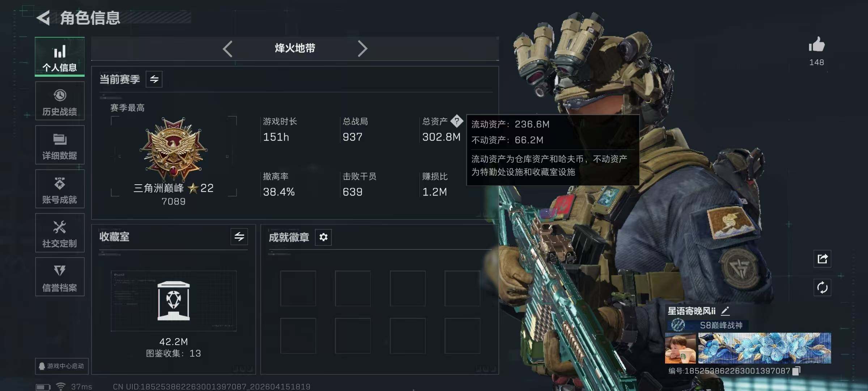Open the 收藏室 display case thumbnail
This screenshot has width=868, height=391.
(174, 301)
